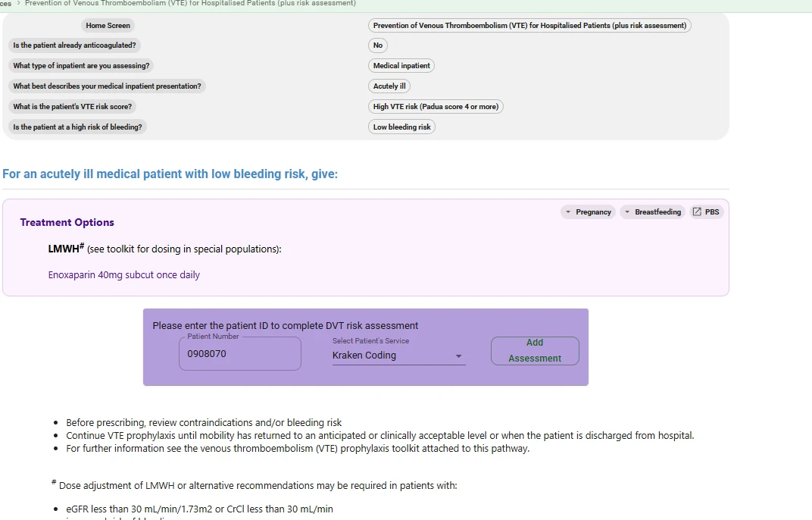This screenshot has height=520, width=812.
Task: Click the 'For an acutely ill medical patient' heading
Action: coord(170,174)
